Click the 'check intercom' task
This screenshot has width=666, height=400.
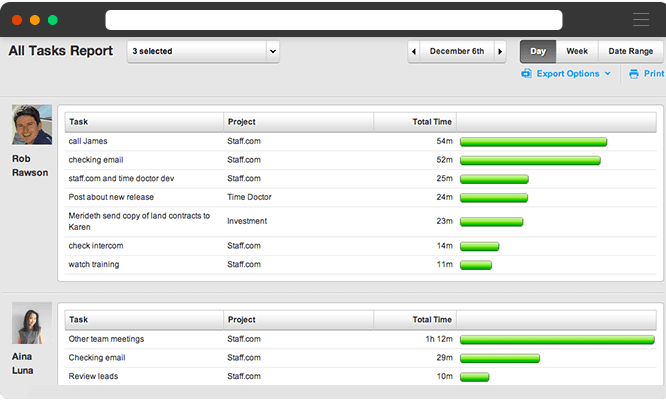(96, 245)
